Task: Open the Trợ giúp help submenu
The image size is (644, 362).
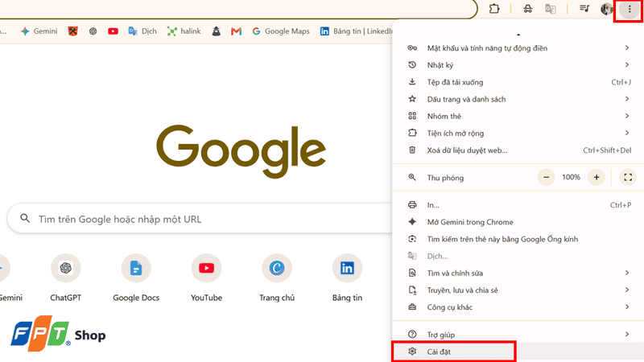Action: coord(518,335)
